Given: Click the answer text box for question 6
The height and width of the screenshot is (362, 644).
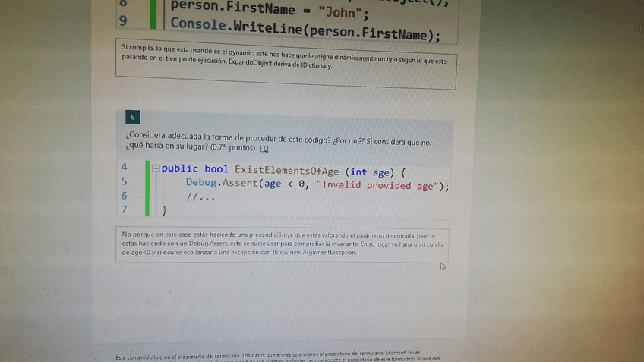Looking at the screenshot, I should tap(283, 244).
